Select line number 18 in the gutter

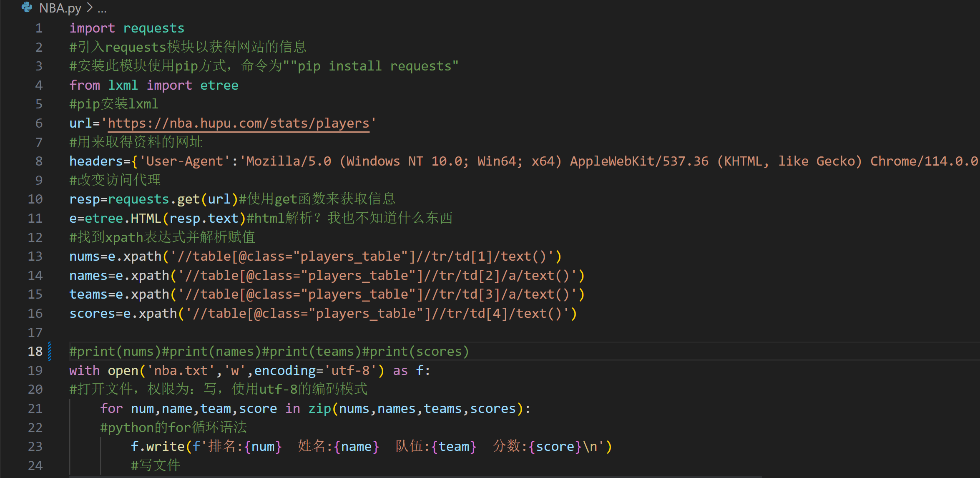tap(35, 351)
